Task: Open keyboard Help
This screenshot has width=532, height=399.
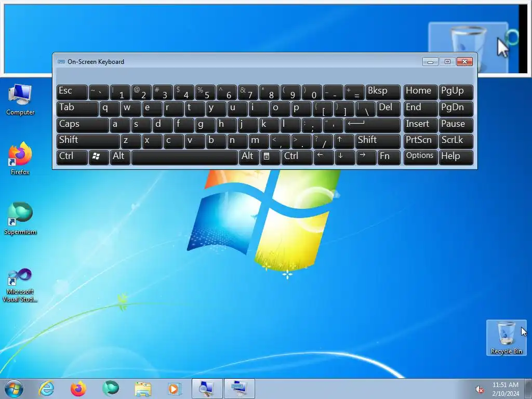Action: pos(456,157)
